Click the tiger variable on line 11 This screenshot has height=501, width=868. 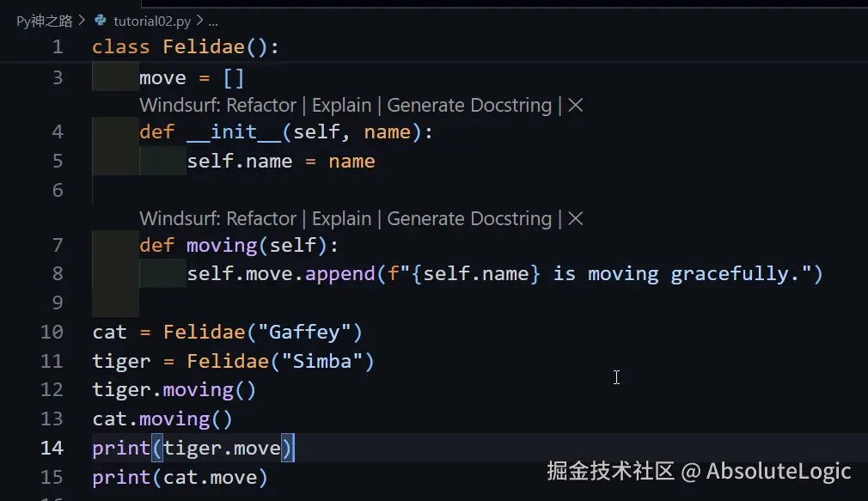[121, 362]
